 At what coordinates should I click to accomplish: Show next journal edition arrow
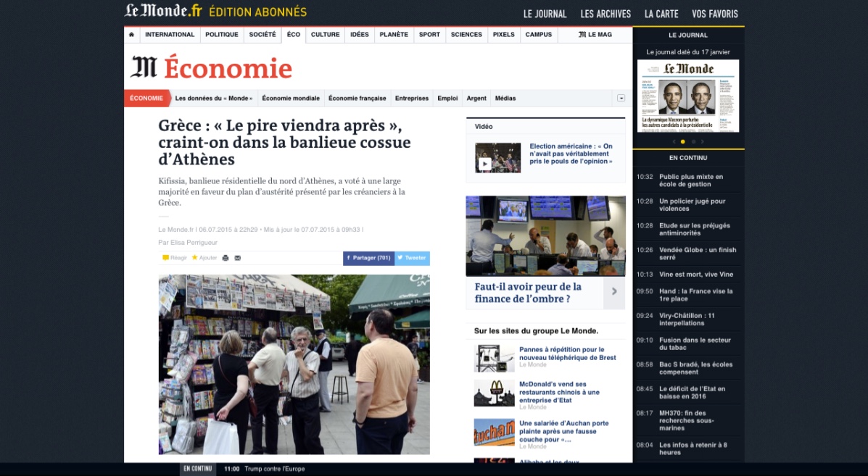click(703, 141)
